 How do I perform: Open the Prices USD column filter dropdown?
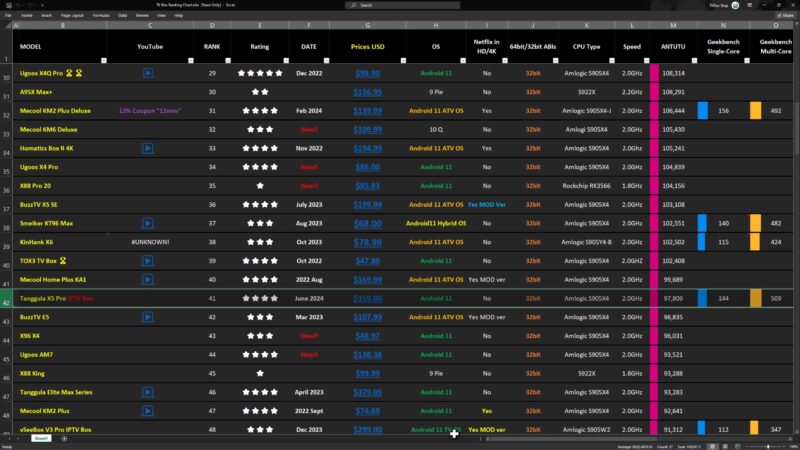403,60
